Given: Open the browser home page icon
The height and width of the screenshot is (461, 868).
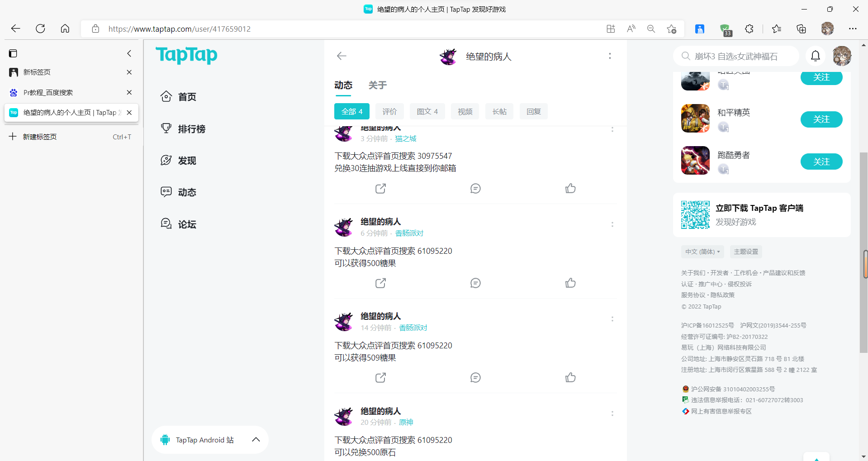Looking at the screenshot, I should coord(65,29).
